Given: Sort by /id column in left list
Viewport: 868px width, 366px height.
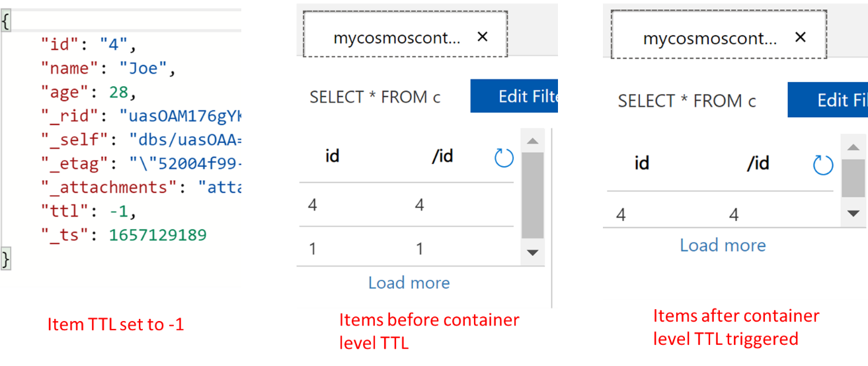Looking at the screenshot, I should (x=442, y=156).
